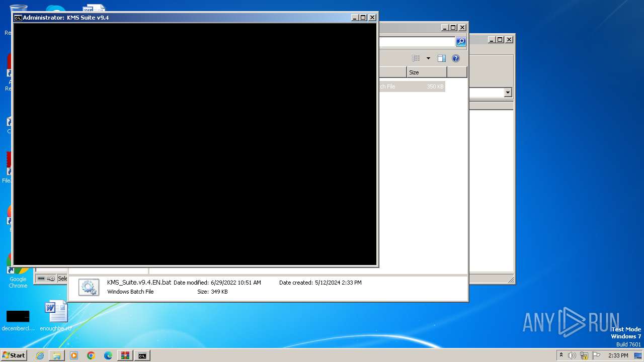Image resolution: width=644 pixels, height=362 pixels.
Task: Open Google Chrome from the taskbar
Action: click(x=91, y=355)
